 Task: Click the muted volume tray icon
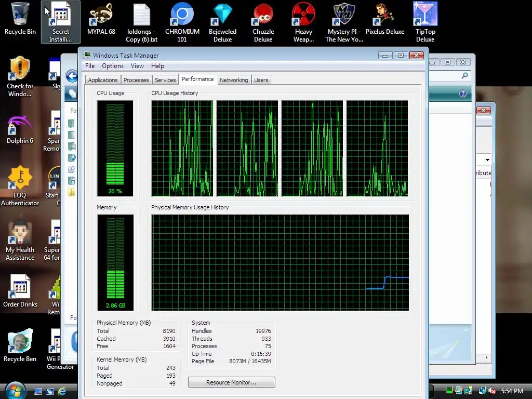pos(493,391)
